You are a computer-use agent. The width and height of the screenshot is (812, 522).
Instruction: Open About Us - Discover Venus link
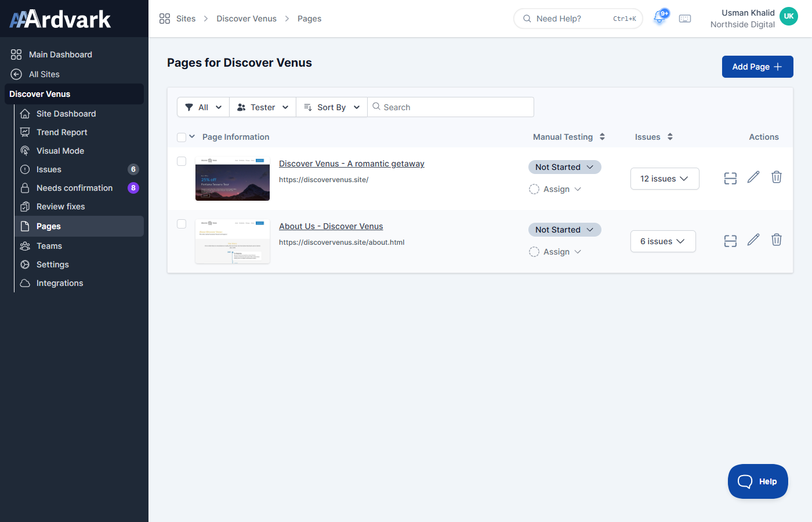click(331, 226)
